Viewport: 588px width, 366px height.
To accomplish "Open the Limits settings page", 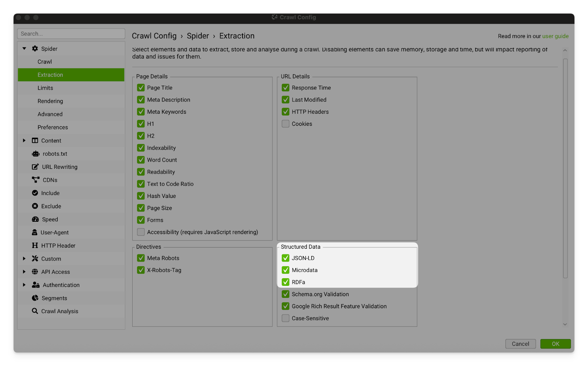I will click(x=45, y=88).
